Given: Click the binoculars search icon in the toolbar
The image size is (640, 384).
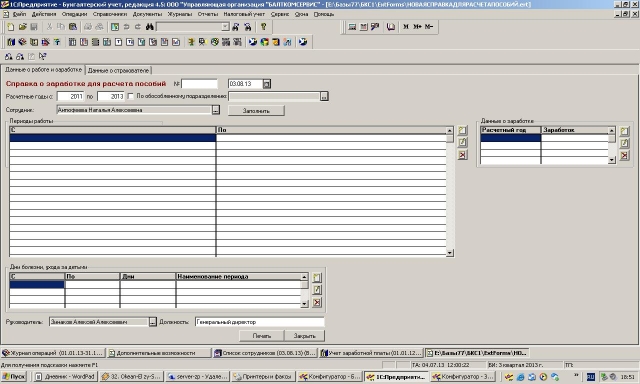Looking at the screenshot, I should tap(149, 27).
